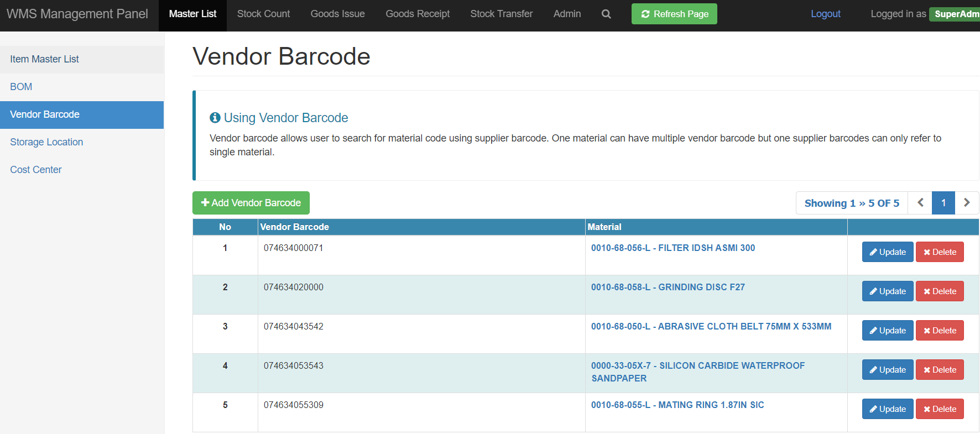Open the Goods Receipt menu tab

coord(418,14)
